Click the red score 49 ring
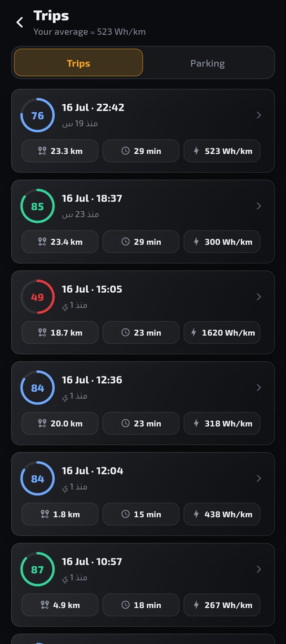 [x=38, y=297]
